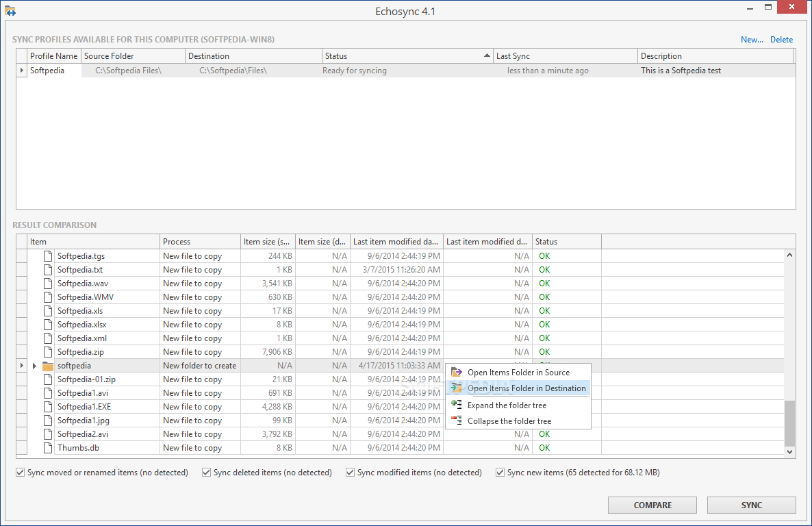Click the 3,541 KB size cell
Viewport: 812px width, 526px height.
click(x=268, y=284)
